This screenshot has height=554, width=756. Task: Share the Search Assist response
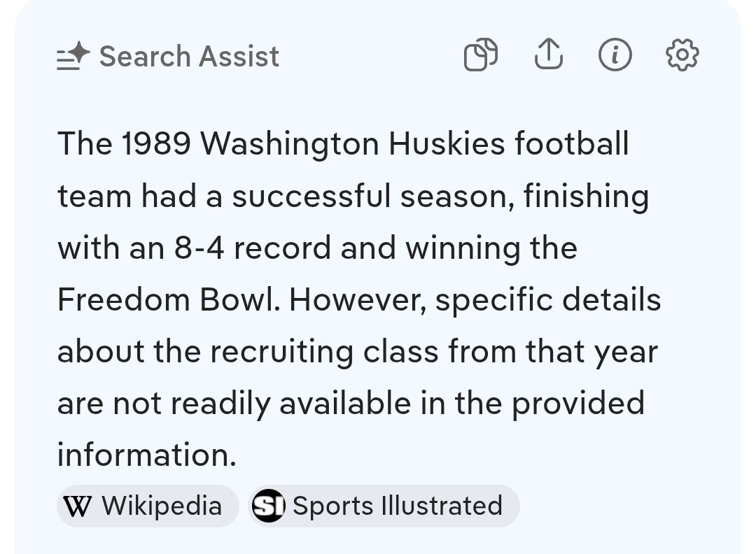pyautogui.click(x=548, y=55)
